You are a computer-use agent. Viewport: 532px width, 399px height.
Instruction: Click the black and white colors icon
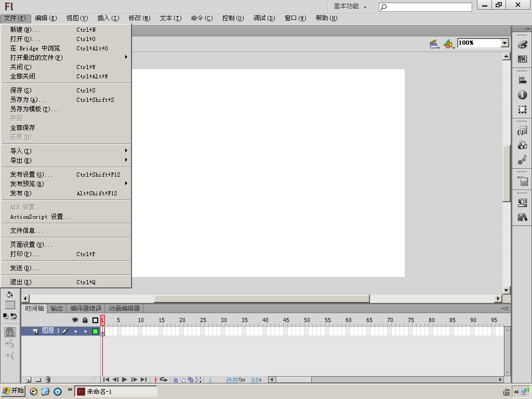pyautogui.click(x=5, y=316)
